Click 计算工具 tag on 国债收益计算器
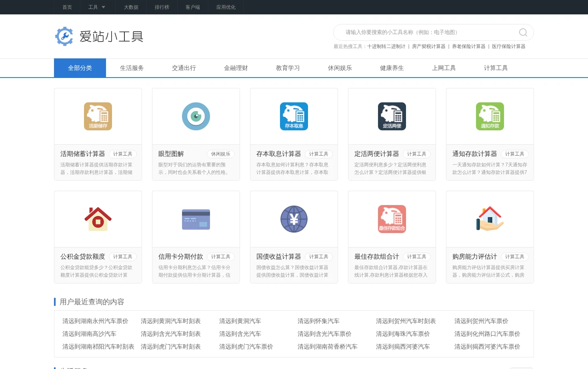 [x=319, y=257]
